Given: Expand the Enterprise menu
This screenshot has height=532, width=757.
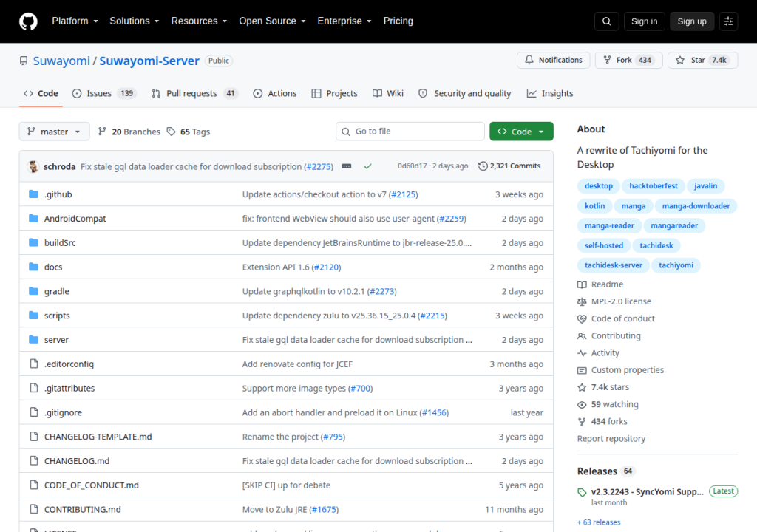Looking at the screenshot, I should [x=344, y=21].
